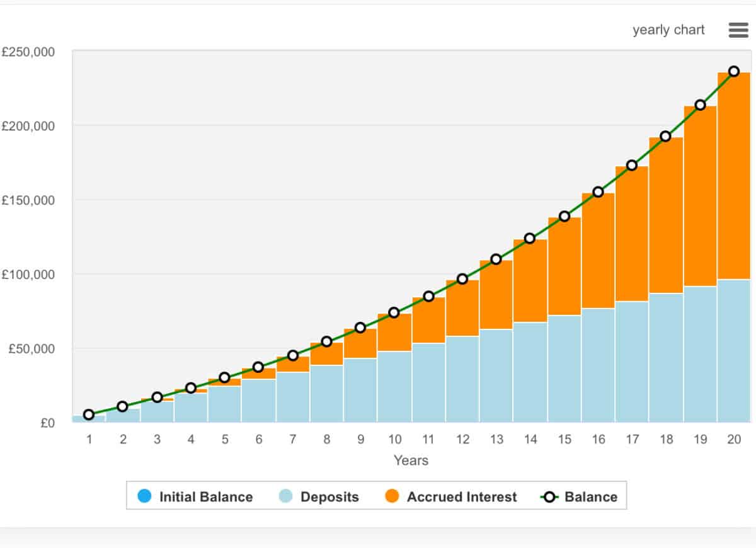
Task: Toggle Initial Balance legend label
Action: (205, 496)
